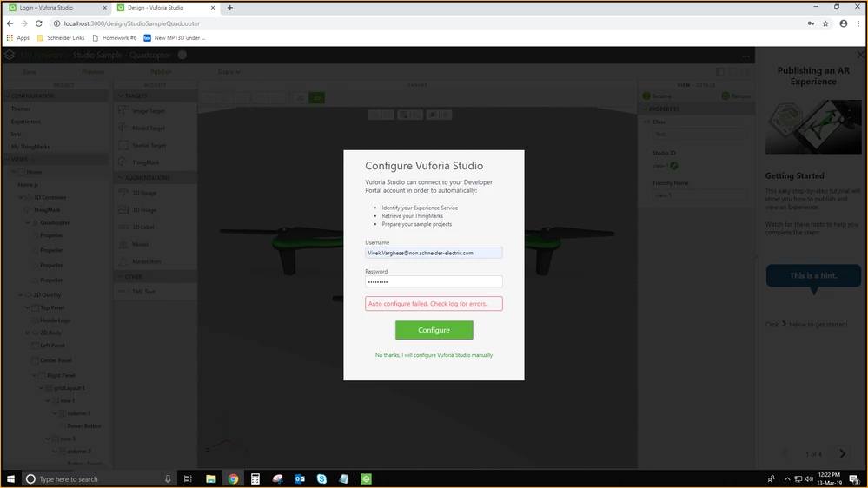Open Experiences configuration
This screenshot has height=488, width=868.
25,122
